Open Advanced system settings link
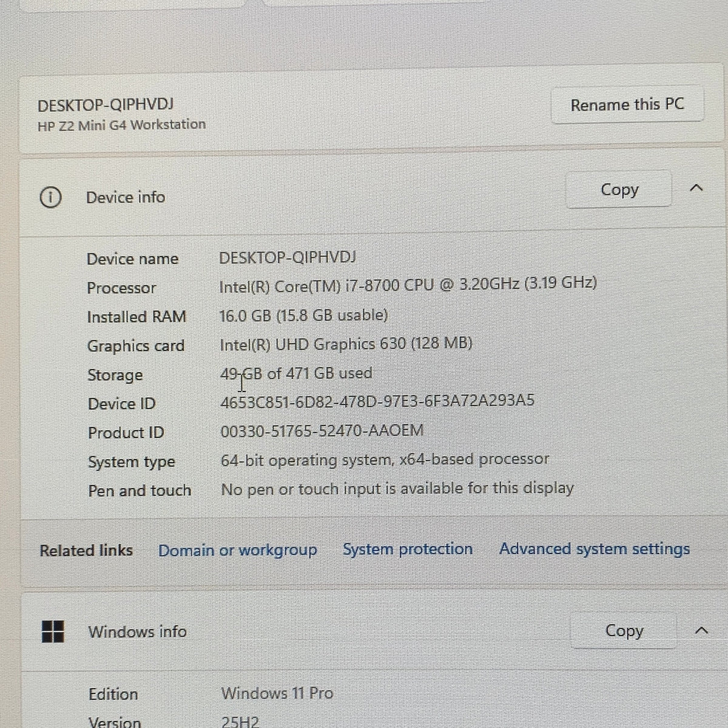The width and height of the screenshot is (728, 728). pos(595,549)
